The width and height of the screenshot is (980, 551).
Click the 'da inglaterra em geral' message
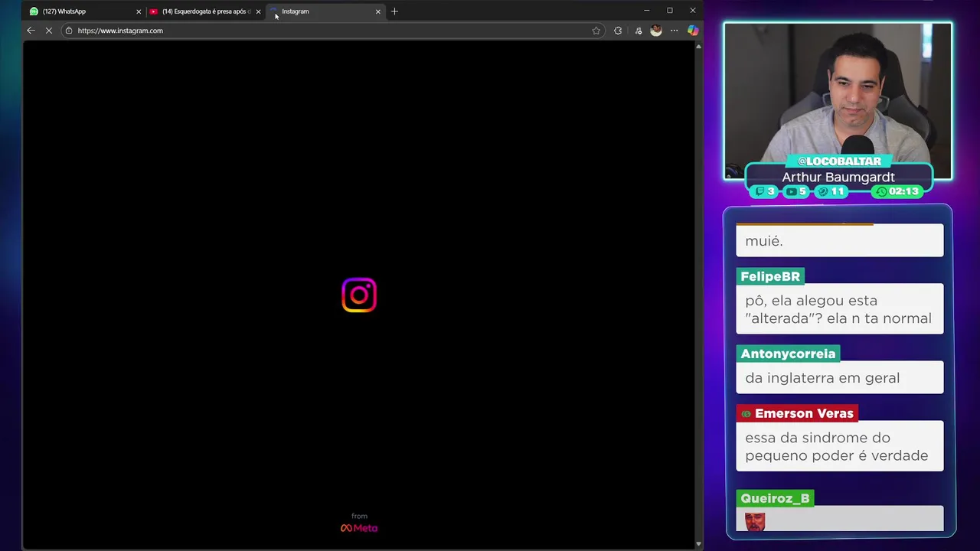click(840, 378)
